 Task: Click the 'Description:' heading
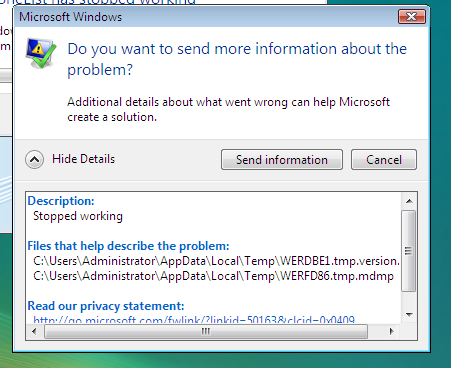[61, 201]
